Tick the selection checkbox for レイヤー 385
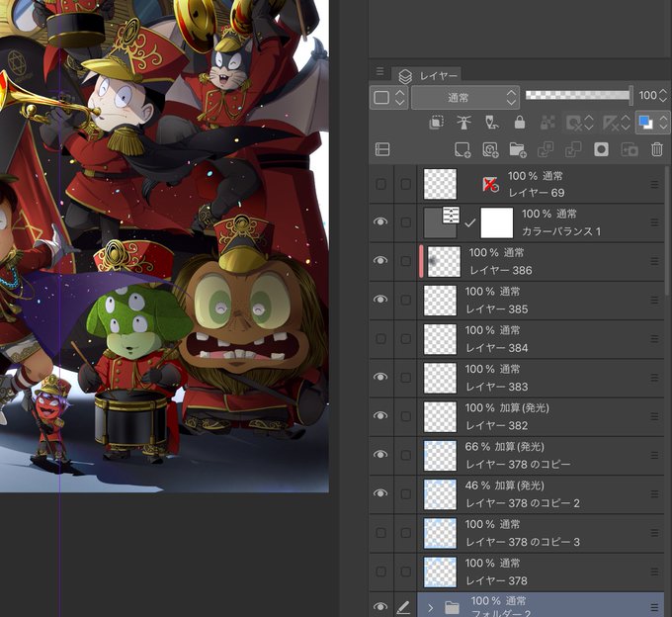This screenshot has height=617, width=672. coord(405,300)
